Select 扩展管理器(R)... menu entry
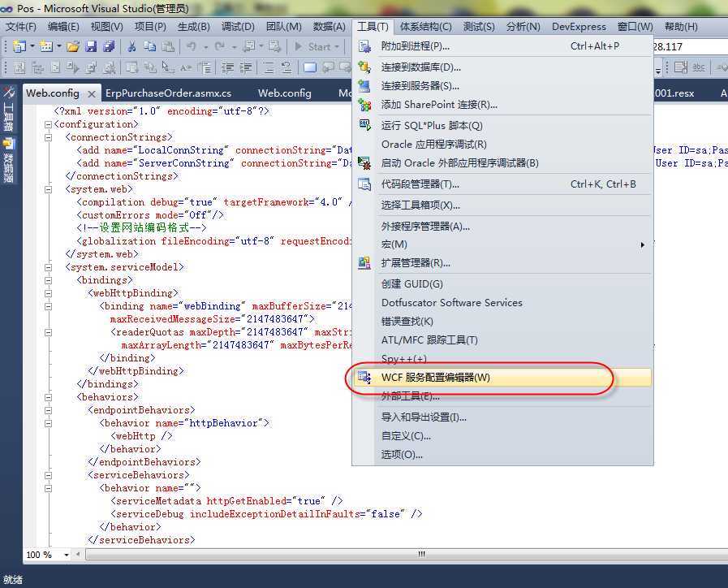728x588 pixels. pyautogui.click(x=503, y=263)
